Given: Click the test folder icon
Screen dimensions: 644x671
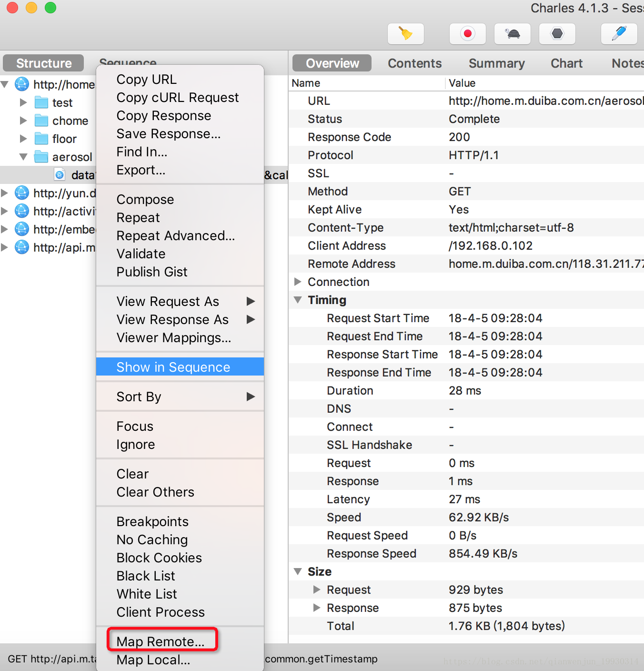Looking at the screenshot, I should click(41, 102).
